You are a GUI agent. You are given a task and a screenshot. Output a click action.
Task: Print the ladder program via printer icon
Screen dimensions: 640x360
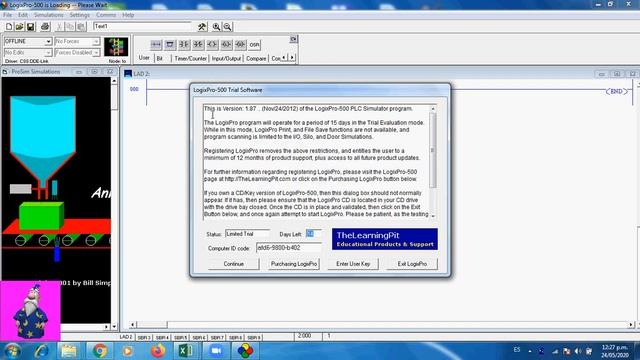[45, 27]
